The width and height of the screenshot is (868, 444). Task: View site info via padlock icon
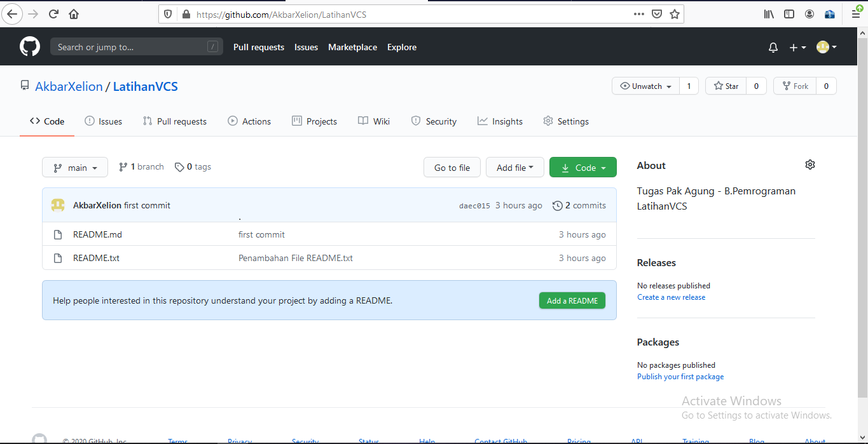tap(186, 14)
